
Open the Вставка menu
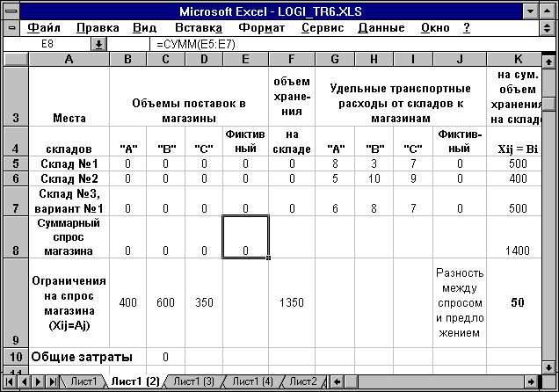click(199, 28)
